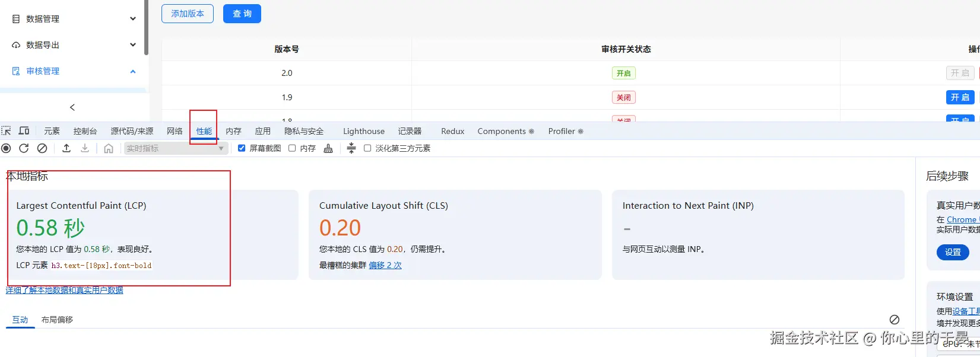This screenshot has height=357, width=980.
Task: Expand the 数据管理 menu chevron
Action: 133,19
